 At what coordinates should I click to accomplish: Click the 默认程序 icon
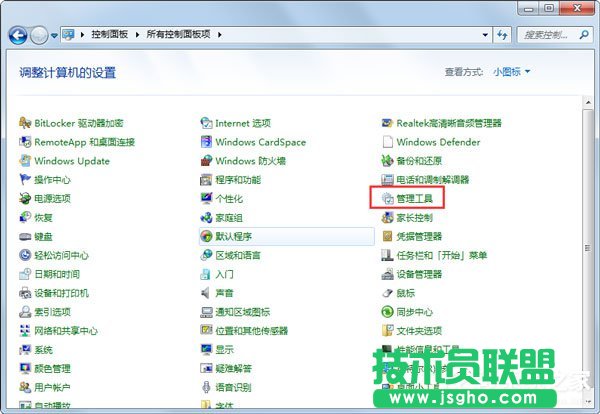[206, 236]
